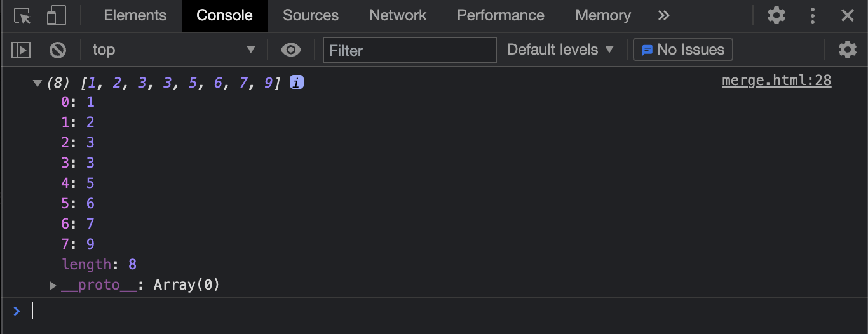The width and height of the screenshot is (868, 334).
Task: Show more tabs via double chevron
Action: (x=664, y=16)
